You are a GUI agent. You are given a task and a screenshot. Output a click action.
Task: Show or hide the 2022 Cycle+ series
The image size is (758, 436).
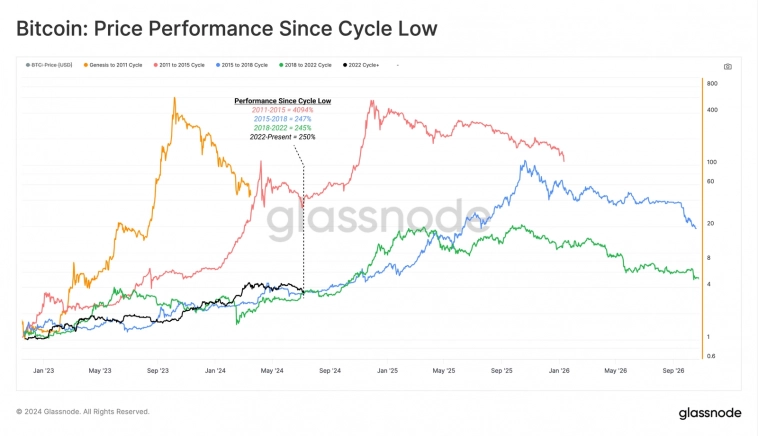tap(364, 65)
